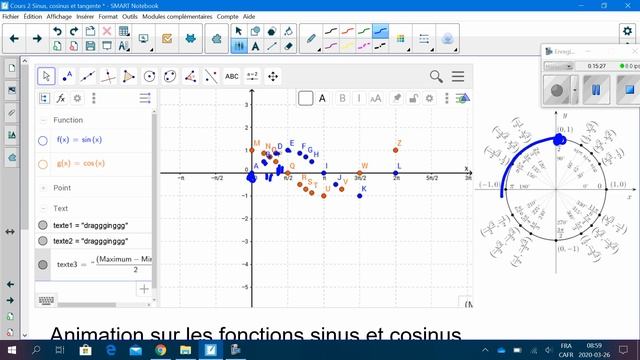Open the Affichage menu
Screen dimensions: 640x360
coord(59,17)
